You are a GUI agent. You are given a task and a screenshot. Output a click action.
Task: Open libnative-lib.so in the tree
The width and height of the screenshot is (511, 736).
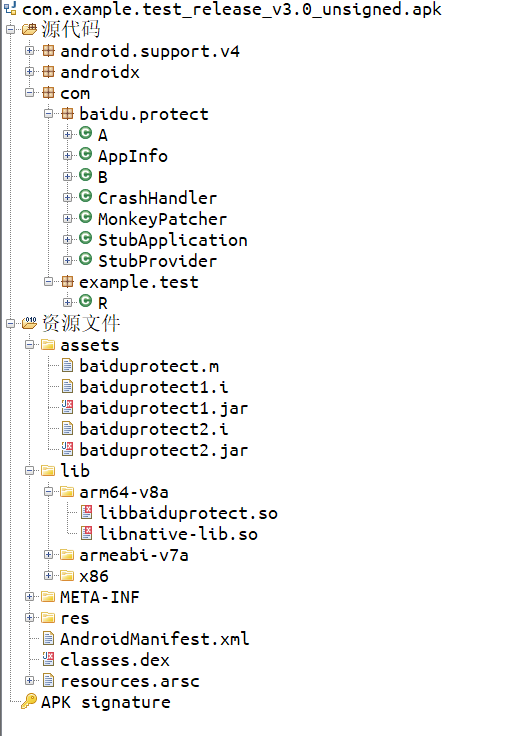click(178, 534)
